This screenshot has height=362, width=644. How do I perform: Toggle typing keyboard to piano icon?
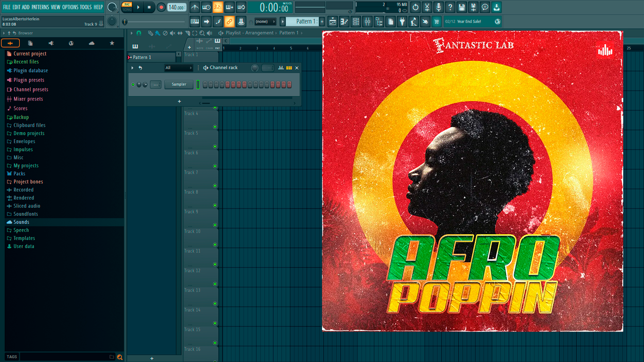pos(195,21)
